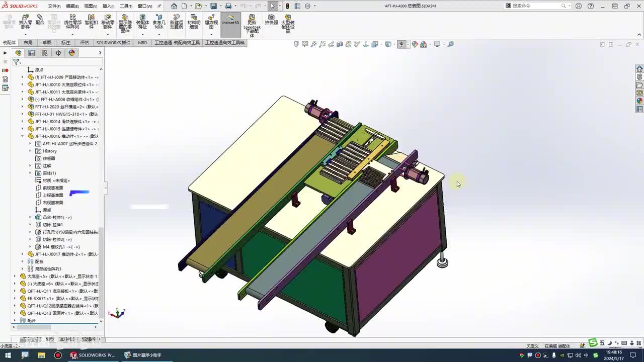Open the 文件(F) menu

(54, 6)
